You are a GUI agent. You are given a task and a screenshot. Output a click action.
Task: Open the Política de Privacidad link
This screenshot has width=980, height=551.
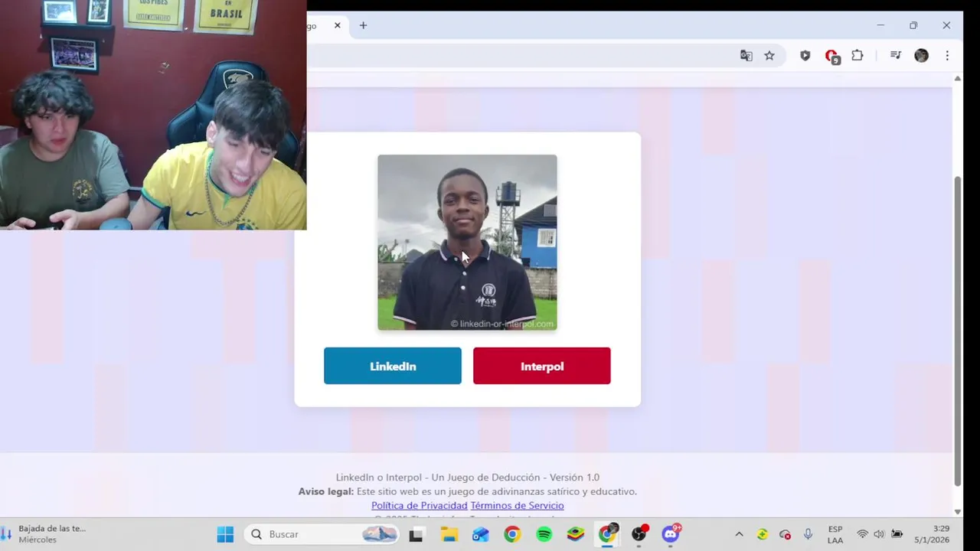point(419,505)
